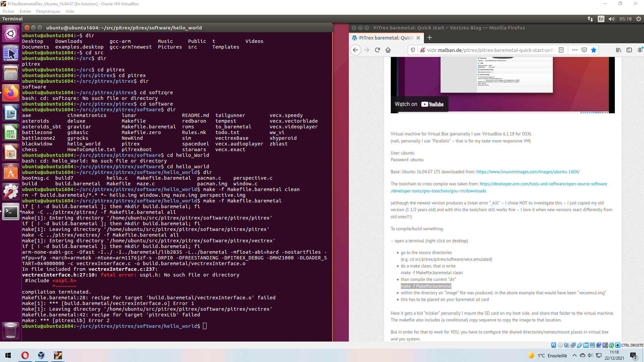This screenshot has width=644, height=362.
Task: Go to Firefox home page
Action: (388, 50)
